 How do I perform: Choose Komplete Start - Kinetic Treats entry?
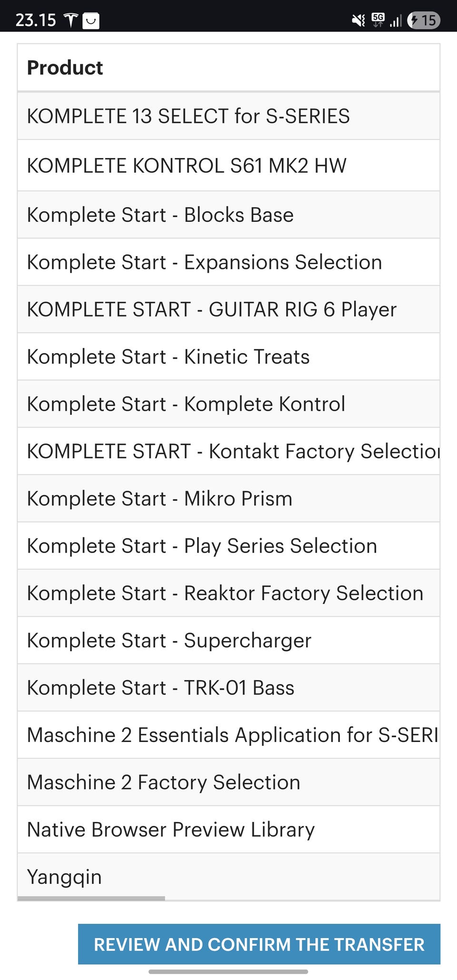tap(168, 356)
